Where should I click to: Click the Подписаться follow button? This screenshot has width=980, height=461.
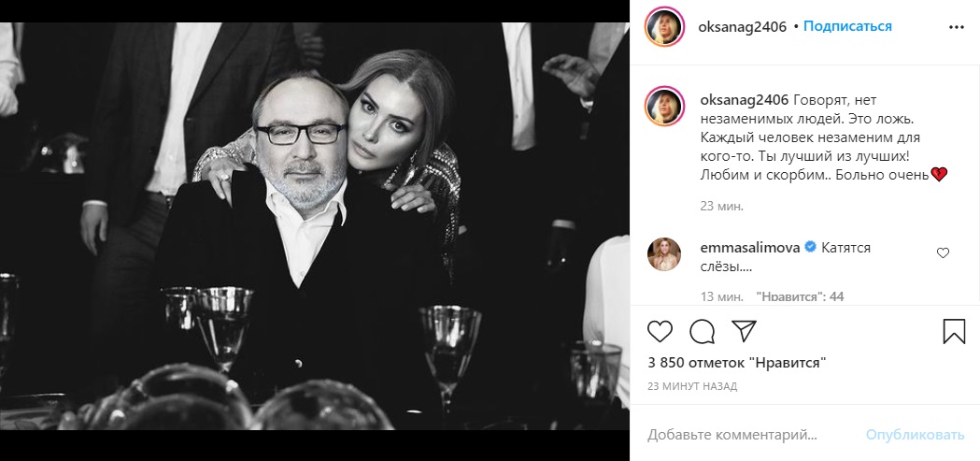(847, 26)
